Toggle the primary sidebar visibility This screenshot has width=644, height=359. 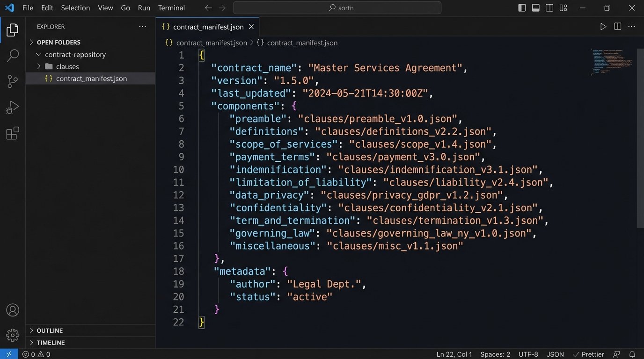point(521,8)
